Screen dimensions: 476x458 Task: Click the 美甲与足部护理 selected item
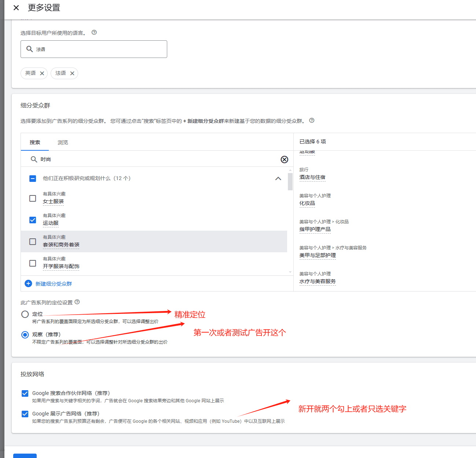click(x=317, y=255)
